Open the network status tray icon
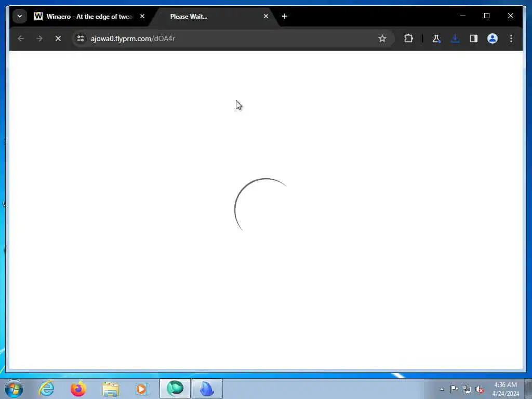Viewport: 532px width, 399px height. coord(467,389)
